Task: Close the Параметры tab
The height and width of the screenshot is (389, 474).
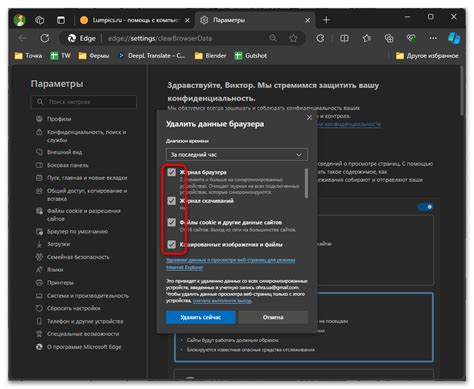Action: 307,20
